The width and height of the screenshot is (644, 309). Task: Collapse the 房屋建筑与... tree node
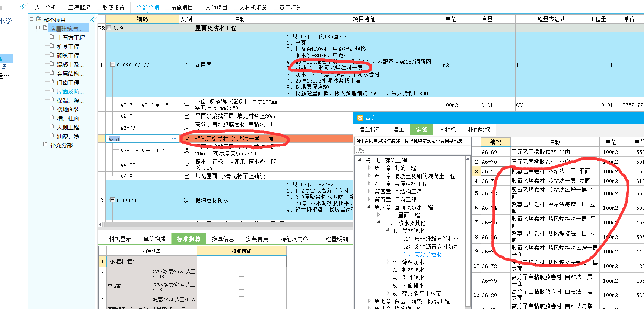(38, 28)
